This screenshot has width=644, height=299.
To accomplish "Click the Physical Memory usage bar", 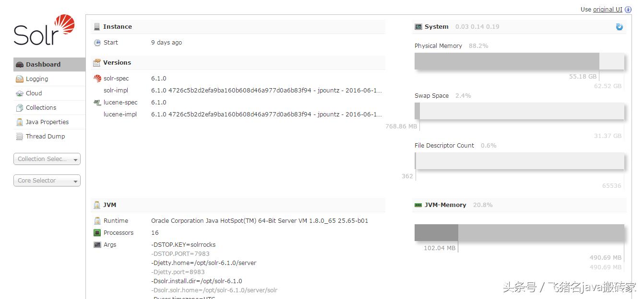I will 519,61.
